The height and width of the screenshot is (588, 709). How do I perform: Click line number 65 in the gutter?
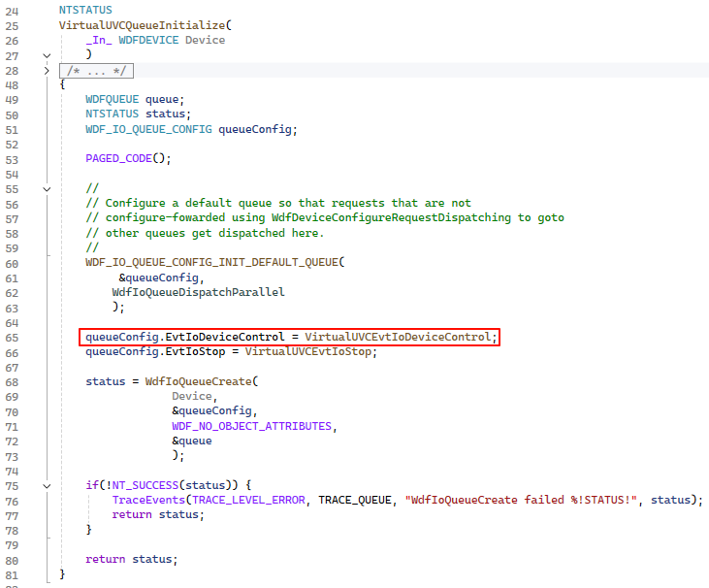pos(12,338)
